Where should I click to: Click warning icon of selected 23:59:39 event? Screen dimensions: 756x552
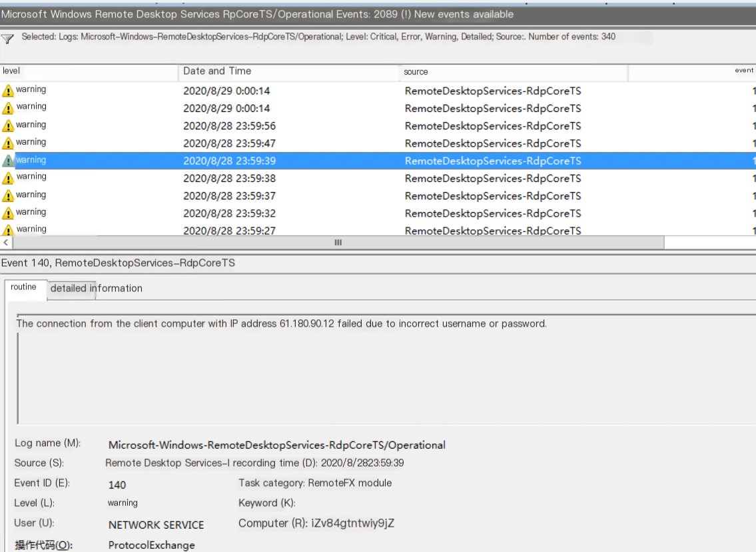(x=8, y=161)
